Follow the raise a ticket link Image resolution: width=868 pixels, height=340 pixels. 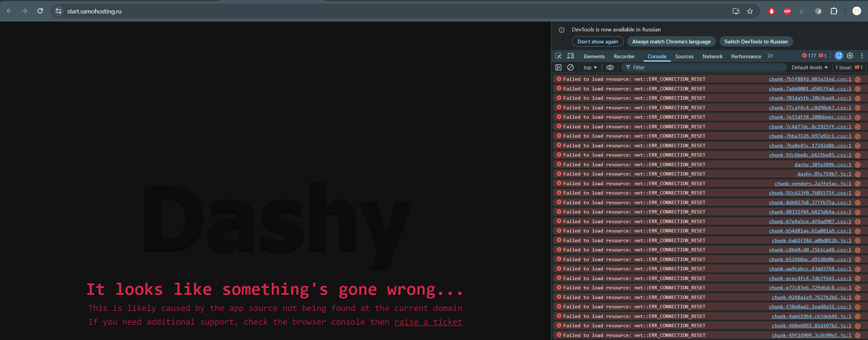pyautogui.click(x=428, y=322)
